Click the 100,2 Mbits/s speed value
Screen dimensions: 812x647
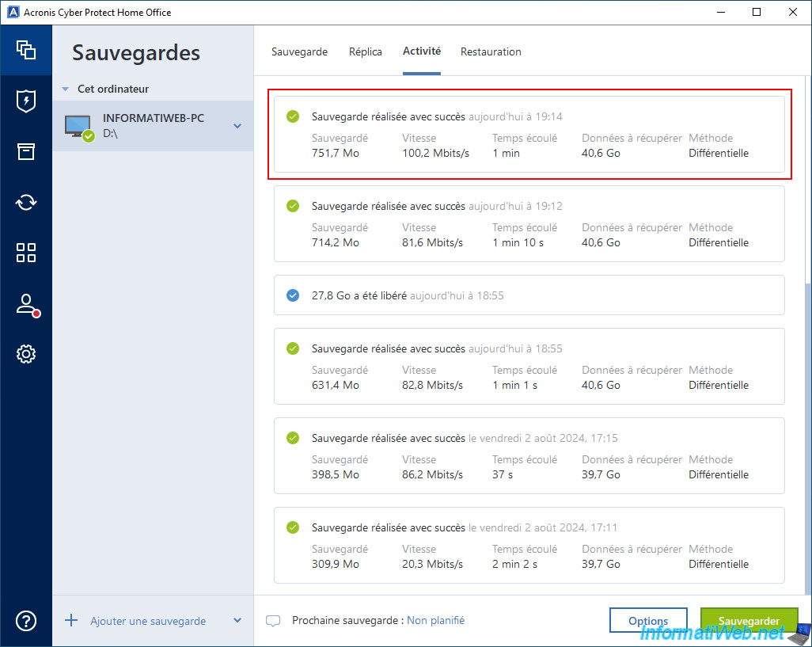point(435,154)
